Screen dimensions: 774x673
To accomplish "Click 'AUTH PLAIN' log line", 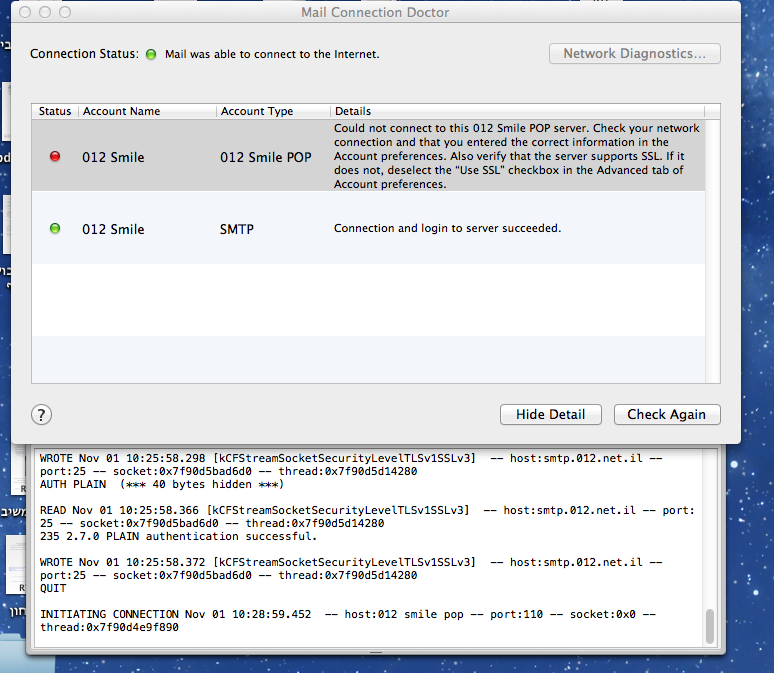I will pyautogui.click(x=162, y=484).
